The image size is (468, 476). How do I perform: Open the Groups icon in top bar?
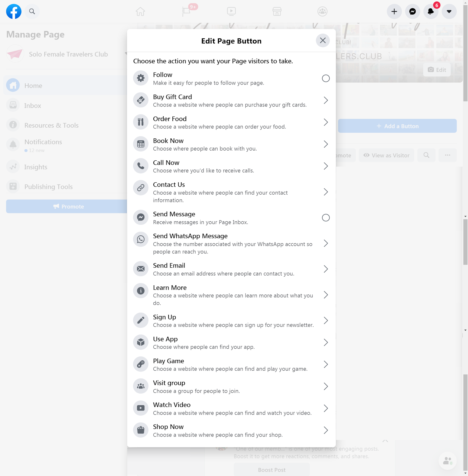[x=322, y=12]
